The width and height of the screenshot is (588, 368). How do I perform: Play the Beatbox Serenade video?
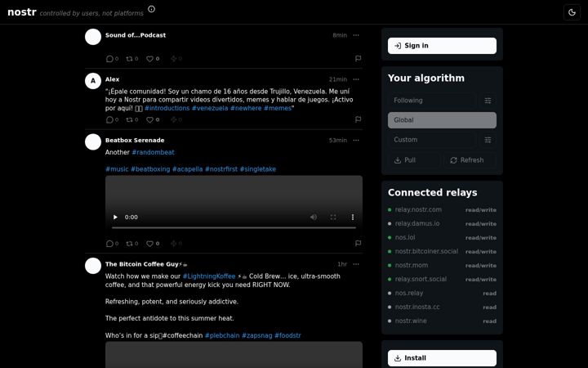click(x=115, y=217)
